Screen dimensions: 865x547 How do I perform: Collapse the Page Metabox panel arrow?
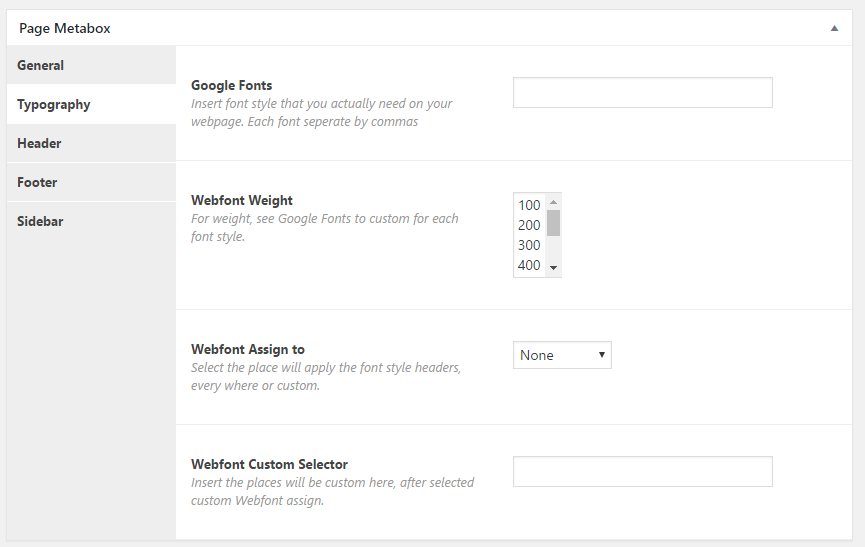(834, 28)
